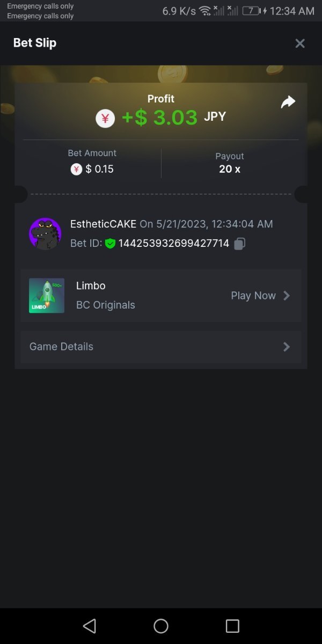The image size is (322, 644).
Task: Open EstheticCAKE's avatar profile
Action: point(45,233)
